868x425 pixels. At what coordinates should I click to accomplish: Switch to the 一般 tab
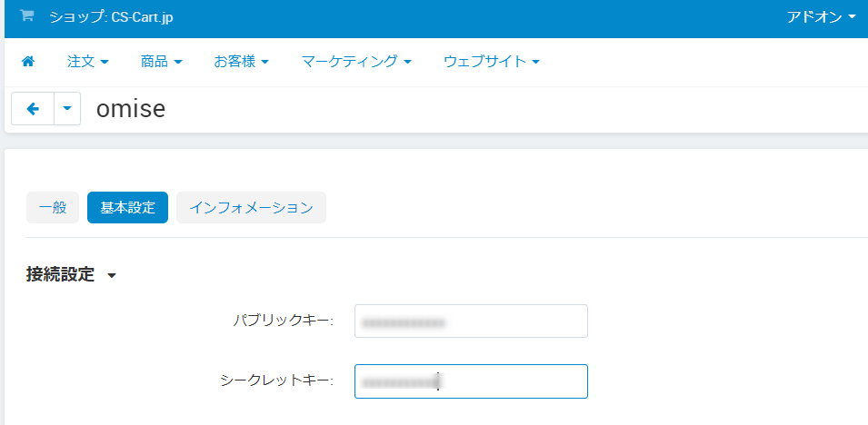pos(53,207)
